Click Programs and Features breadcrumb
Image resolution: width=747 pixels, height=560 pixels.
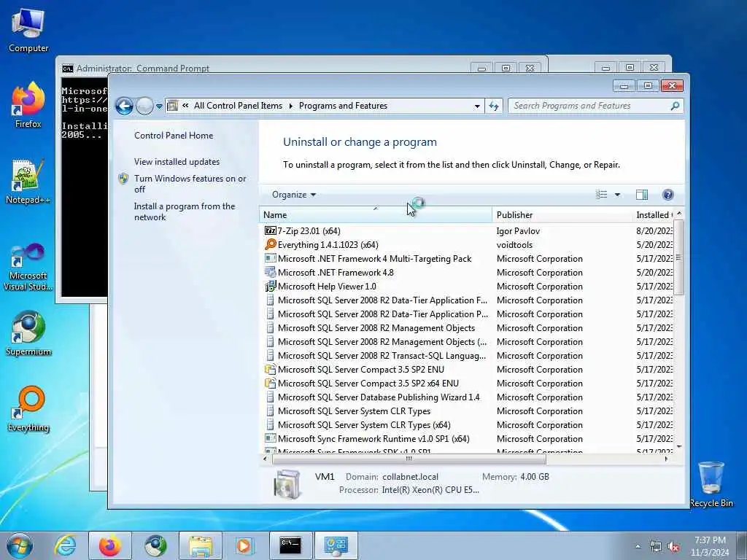click(x=343, y=106)
